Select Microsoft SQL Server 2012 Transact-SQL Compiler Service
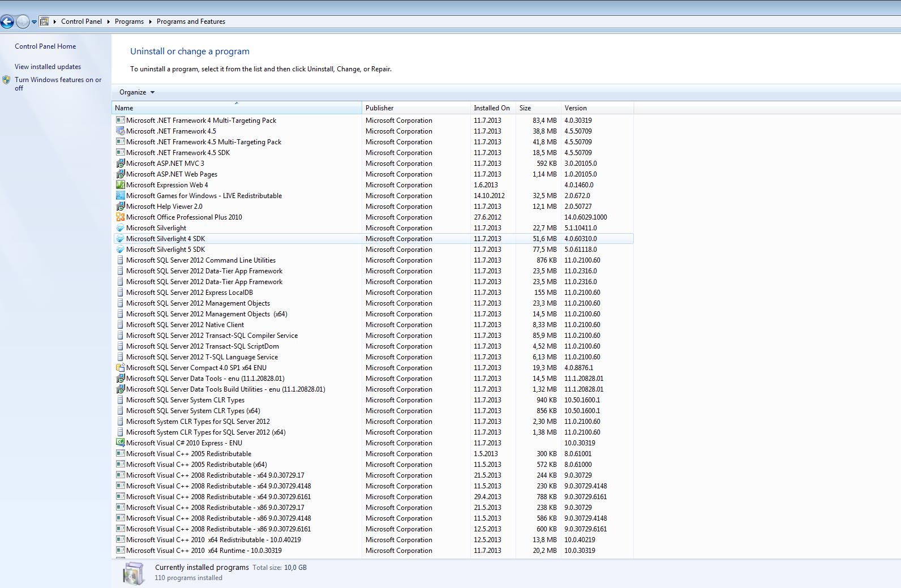The height and width of the screenshot is (588, 901). pyautogui.click(x=374, y=335)
